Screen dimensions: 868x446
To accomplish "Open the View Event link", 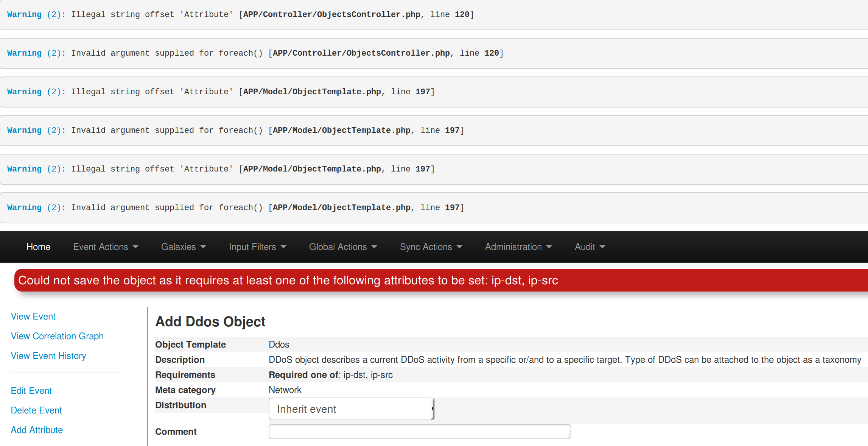I will 33,317.
